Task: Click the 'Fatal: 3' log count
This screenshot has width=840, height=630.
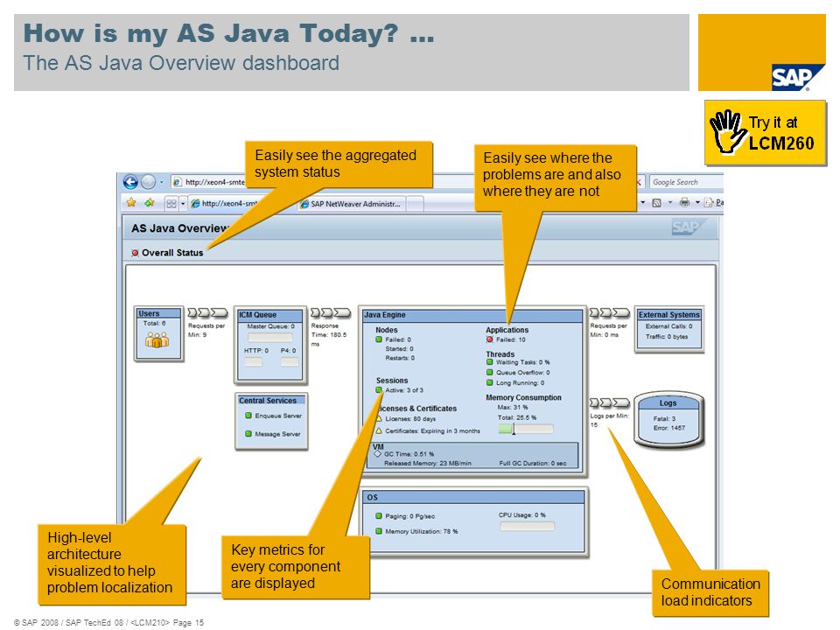Action: click(664, 419)
